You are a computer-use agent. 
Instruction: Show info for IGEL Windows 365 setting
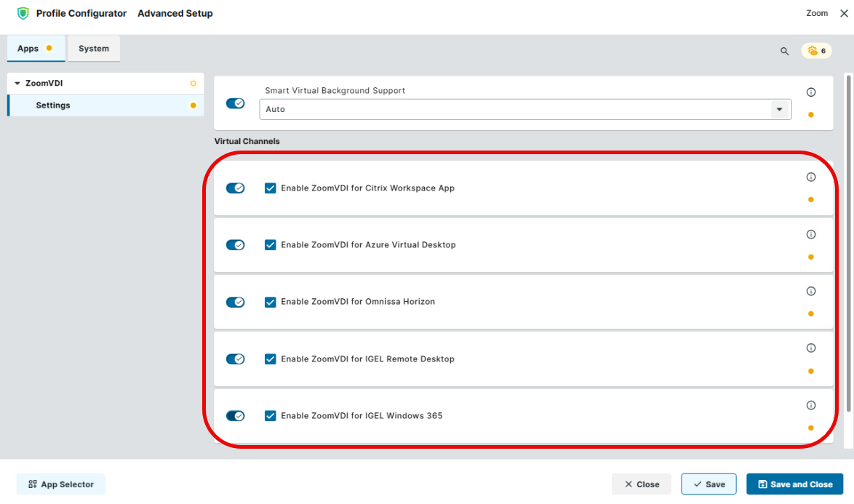(811, 406)
